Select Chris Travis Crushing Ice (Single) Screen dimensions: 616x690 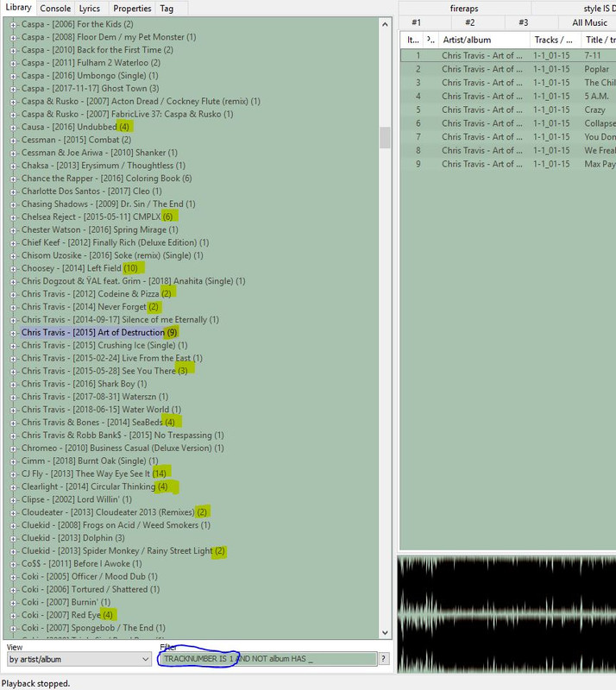pos(104,345)
